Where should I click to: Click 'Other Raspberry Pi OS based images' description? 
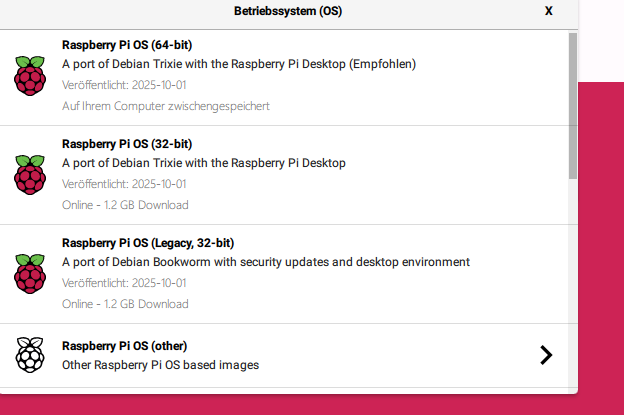160,365
